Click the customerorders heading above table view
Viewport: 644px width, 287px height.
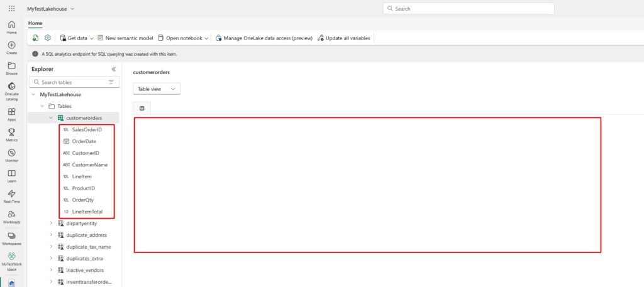(x=151, y=72)
